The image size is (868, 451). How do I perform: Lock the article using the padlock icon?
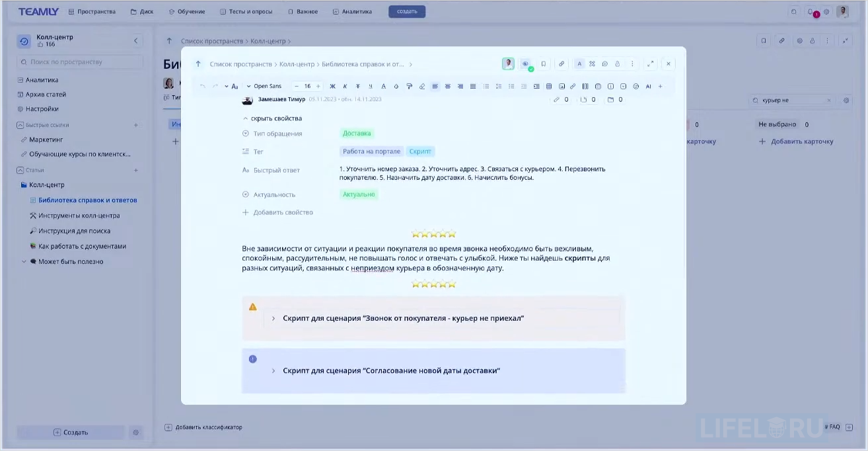(x=618, y=63)
